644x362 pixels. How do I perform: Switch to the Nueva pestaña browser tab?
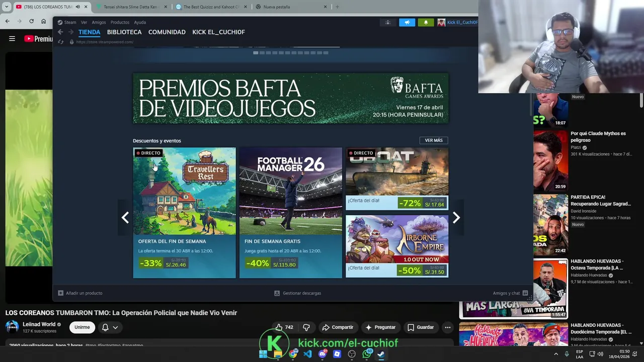click(x=291, y=7)
